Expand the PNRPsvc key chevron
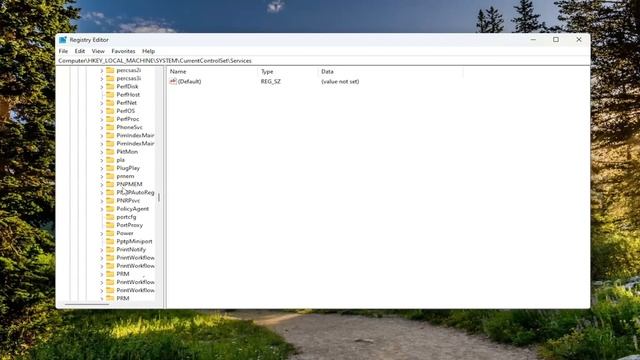 click(102, 201)
